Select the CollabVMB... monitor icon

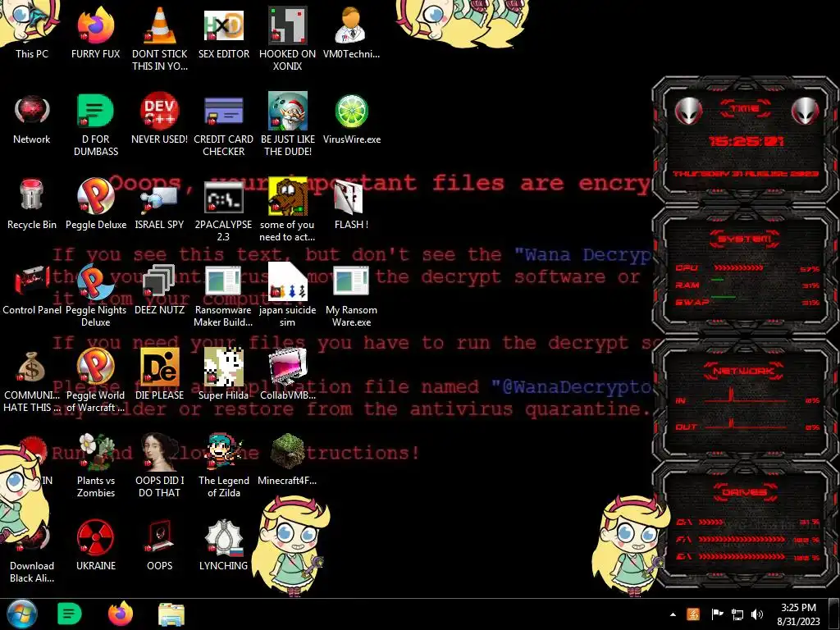288,374
